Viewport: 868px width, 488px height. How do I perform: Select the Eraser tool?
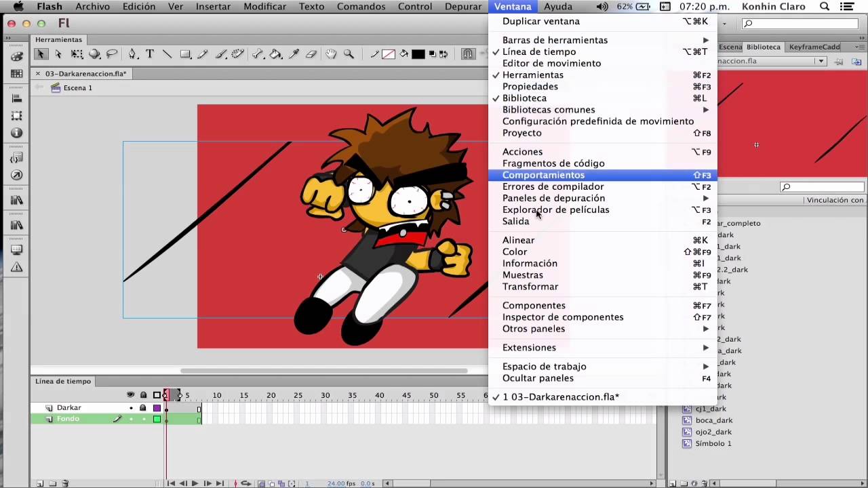[311, 54]
